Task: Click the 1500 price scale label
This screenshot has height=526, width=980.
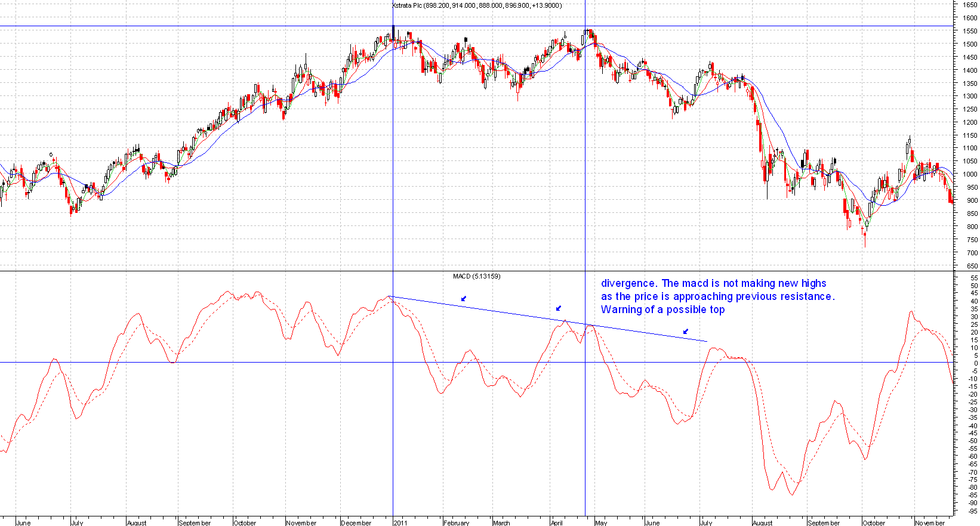Action: (x=970, y=44)
